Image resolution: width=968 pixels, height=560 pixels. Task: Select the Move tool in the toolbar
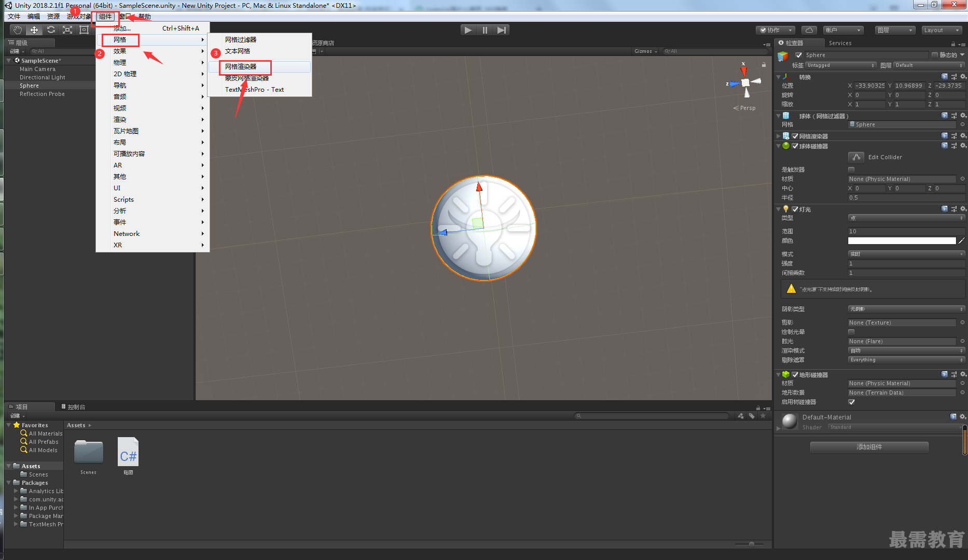pos(34,30)
